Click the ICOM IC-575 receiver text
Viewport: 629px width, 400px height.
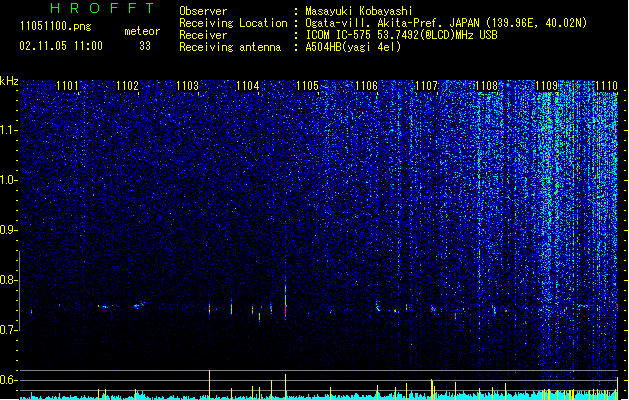(x=401, y=35)
